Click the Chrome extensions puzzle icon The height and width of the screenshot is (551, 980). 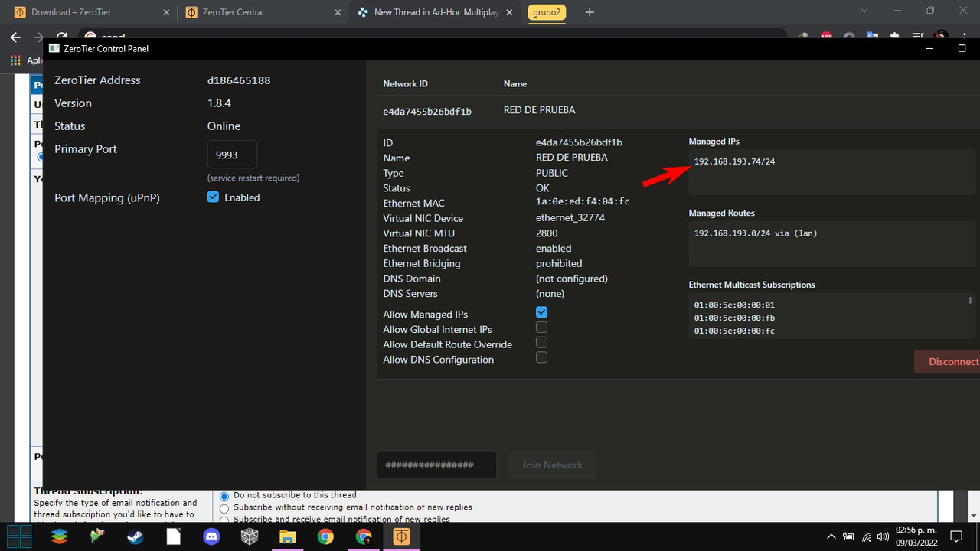895,37
